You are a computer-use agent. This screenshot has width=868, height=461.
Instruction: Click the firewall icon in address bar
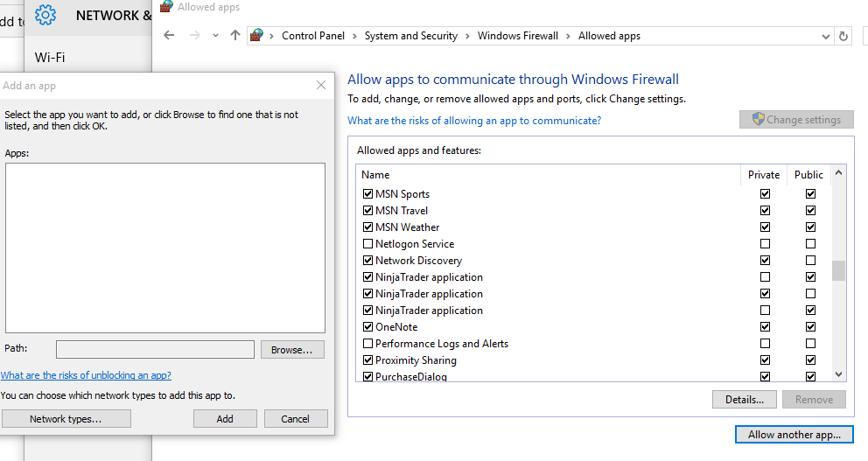coord(256,36)
